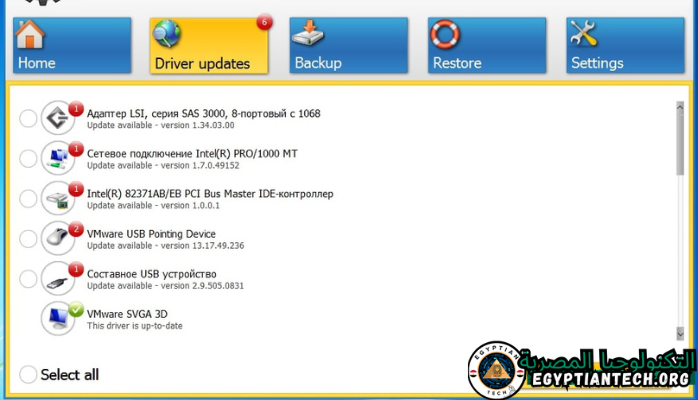The height and width of the screenshot is (400, 698).
Task: Open the Backup tab
Action: (348, 46)
